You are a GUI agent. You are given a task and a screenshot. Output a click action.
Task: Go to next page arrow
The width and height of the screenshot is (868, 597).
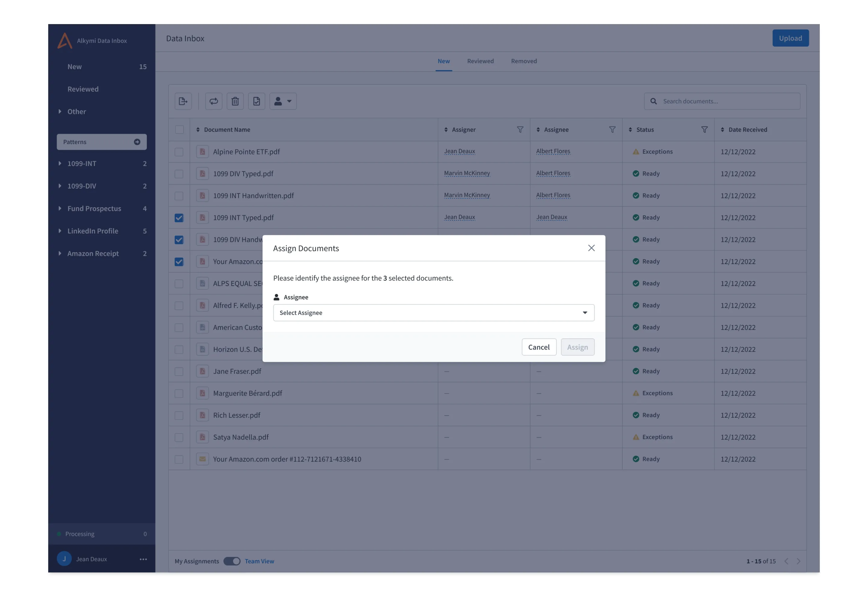click(x=798, y=561)
